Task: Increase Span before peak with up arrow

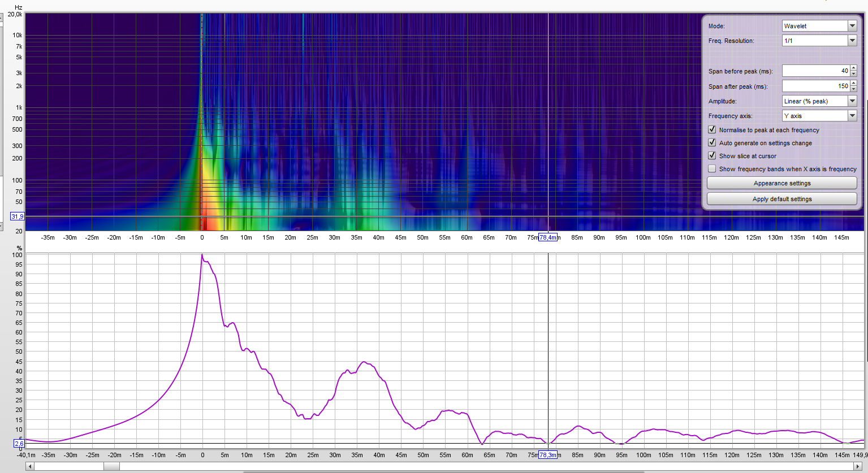Action: [x=854, y=68]
